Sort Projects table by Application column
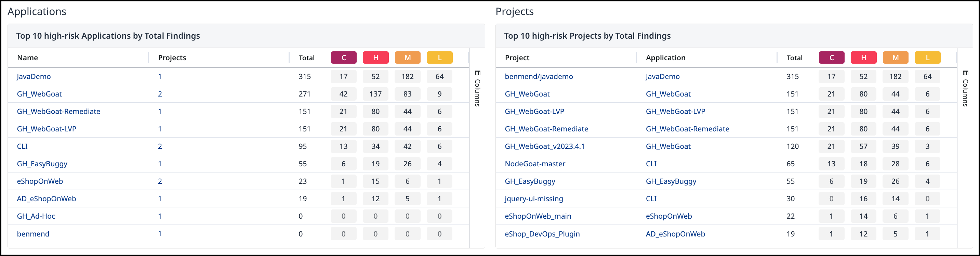980x256 pixels. (x=665, y=57)
